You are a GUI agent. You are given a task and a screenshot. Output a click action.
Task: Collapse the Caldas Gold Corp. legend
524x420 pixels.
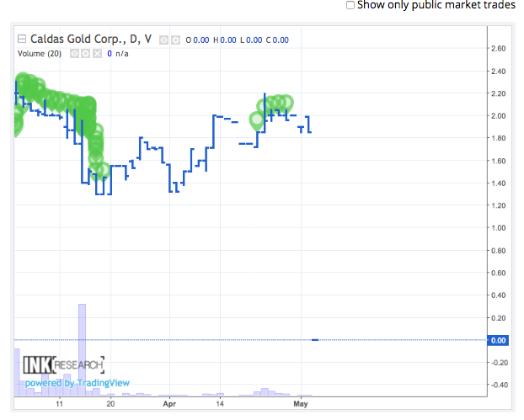(22, 39)
